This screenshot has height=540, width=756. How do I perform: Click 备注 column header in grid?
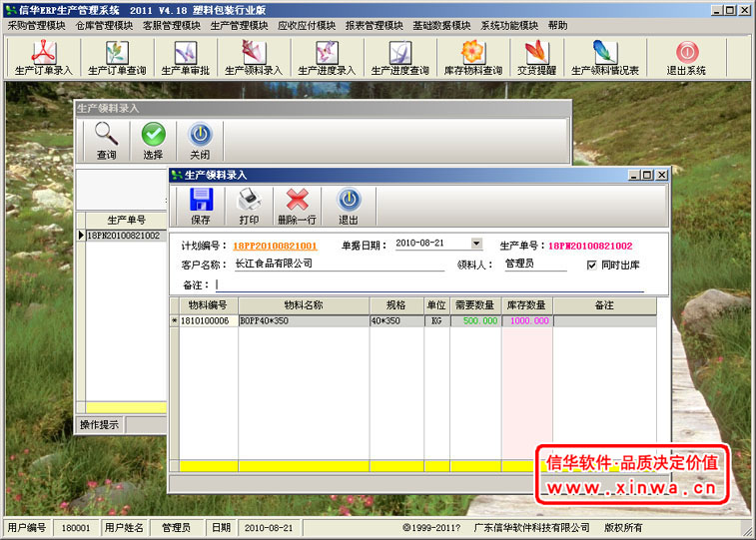click(604, 305)
